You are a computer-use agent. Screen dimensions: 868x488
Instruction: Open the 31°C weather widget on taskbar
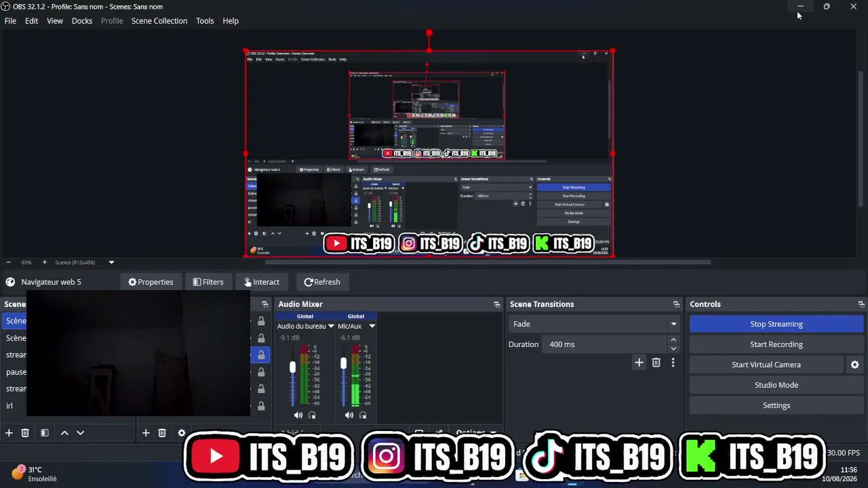(34, 473)
